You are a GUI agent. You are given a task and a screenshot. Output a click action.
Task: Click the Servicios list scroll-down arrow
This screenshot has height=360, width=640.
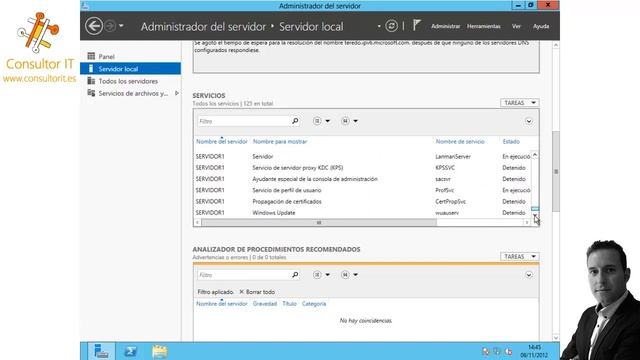[x=535, y=215]
